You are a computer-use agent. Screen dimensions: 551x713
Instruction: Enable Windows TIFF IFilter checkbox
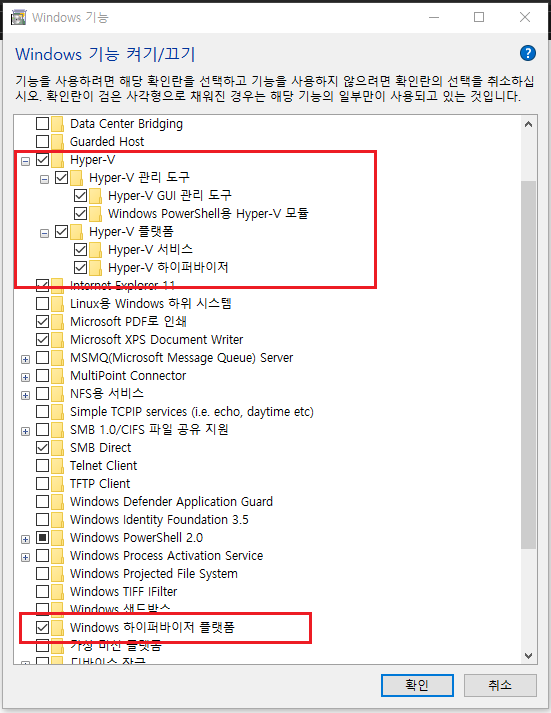click(42, 591)
